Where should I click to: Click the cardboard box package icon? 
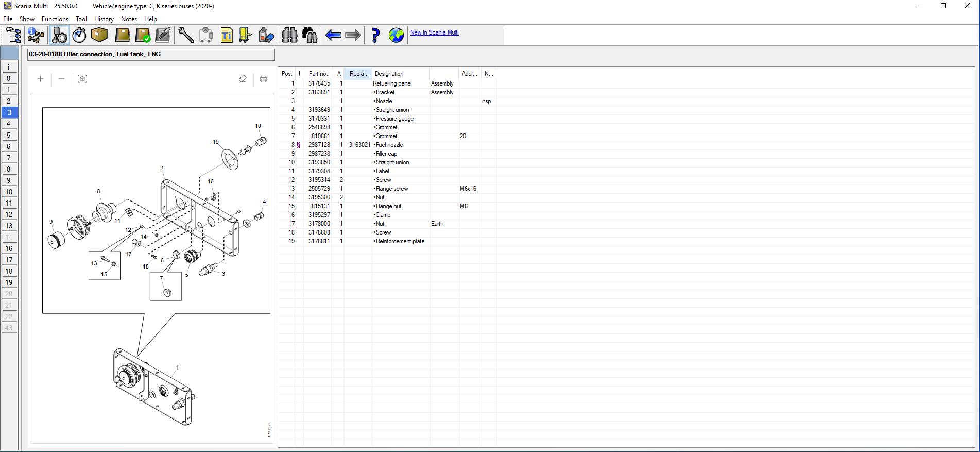click(x=99, y=35)
